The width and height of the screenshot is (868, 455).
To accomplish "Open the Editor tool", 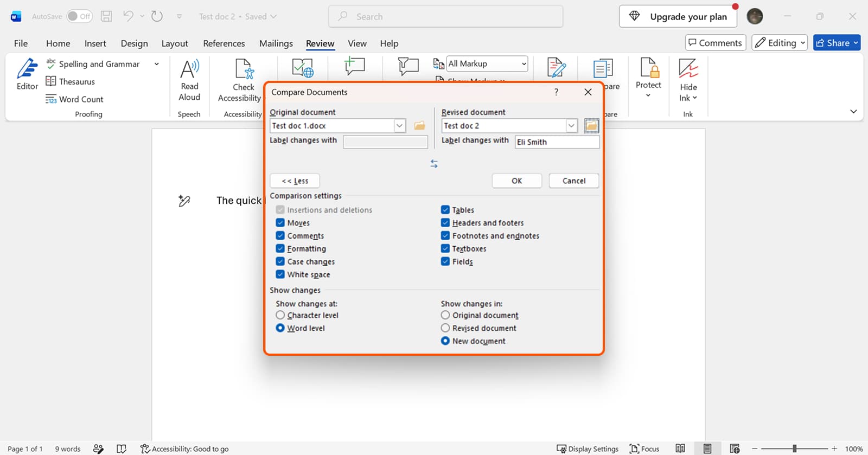I will (x=27, y=75).
